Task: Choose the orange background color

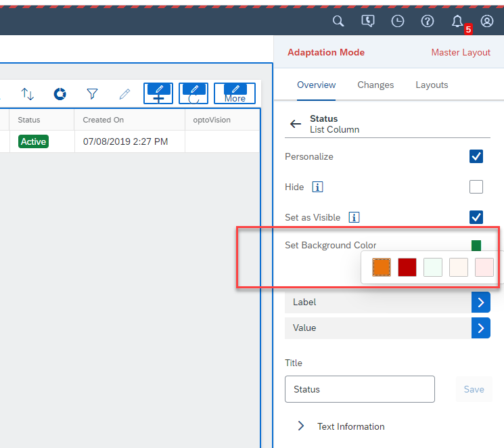Action: pyautogui.click(x=382, y=267)
